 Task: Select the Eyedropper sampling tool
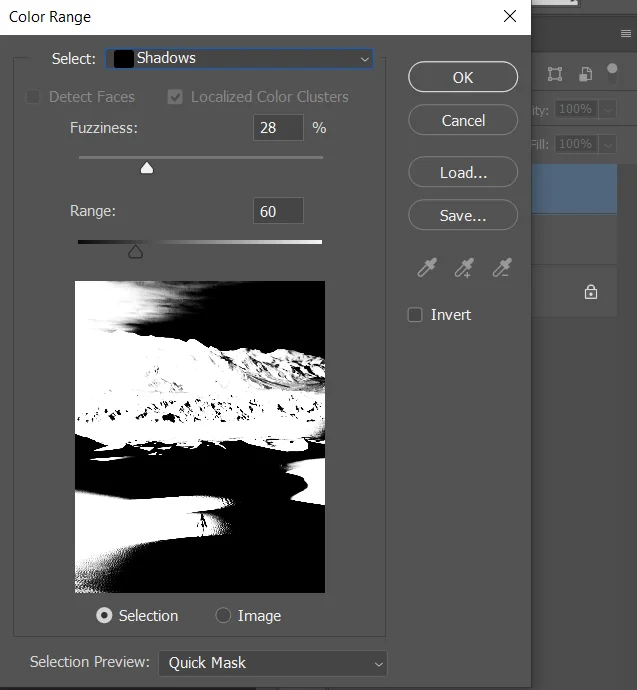pyautogui.click(x=427, y=267)
